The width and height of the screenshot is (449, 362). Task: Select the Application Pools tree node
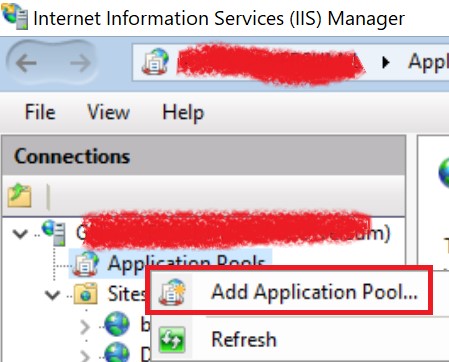[x=170, y=265]
